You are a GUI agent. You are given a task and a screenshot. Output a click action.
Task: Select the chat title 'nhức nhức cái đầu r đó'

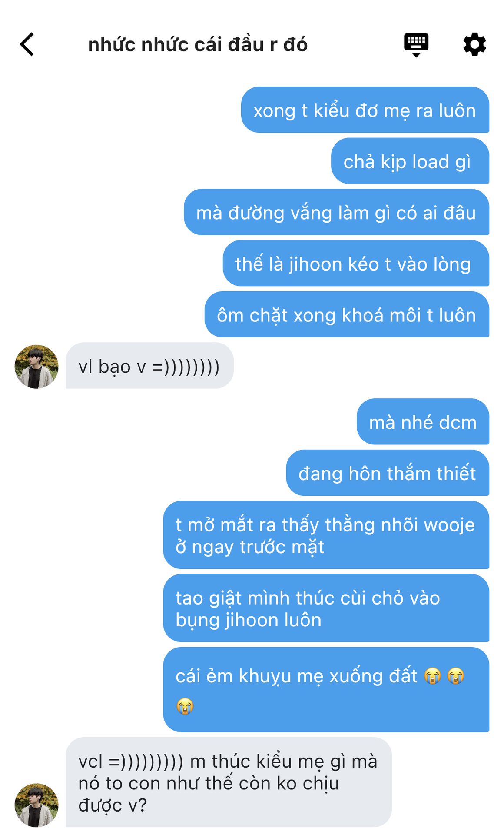click(x=198, y=45)
